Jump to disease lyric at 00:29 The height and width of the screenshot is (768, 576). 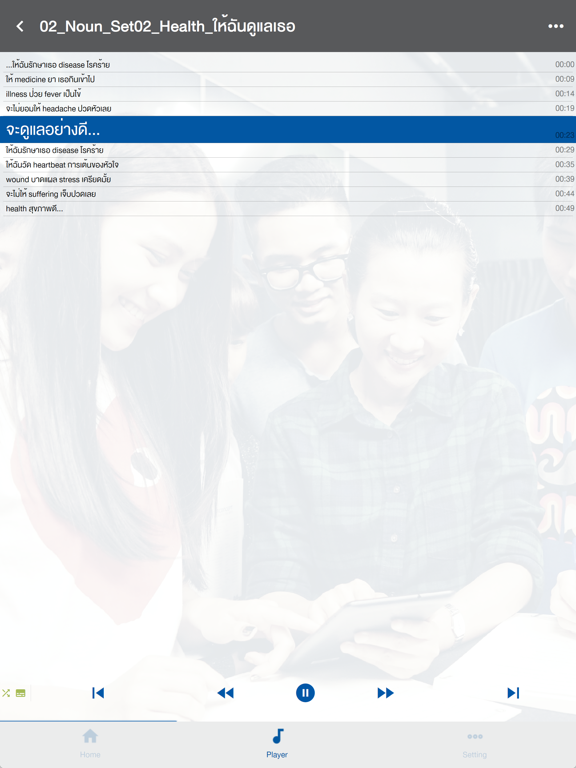(x=288, y=150)
